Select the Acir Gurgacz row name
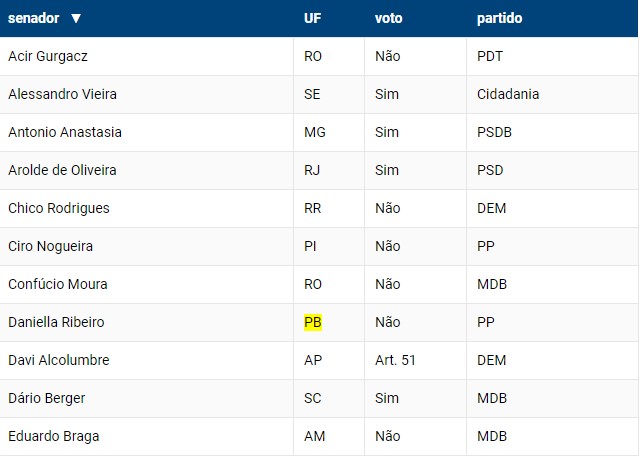Screen dimensions: 642x456 click(48, 56)
